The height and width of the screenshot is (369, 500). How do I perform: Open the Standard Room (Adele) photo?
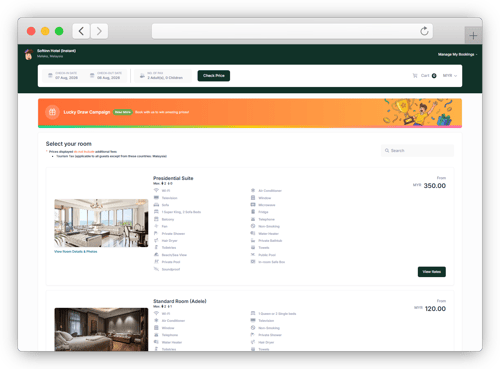101,329
